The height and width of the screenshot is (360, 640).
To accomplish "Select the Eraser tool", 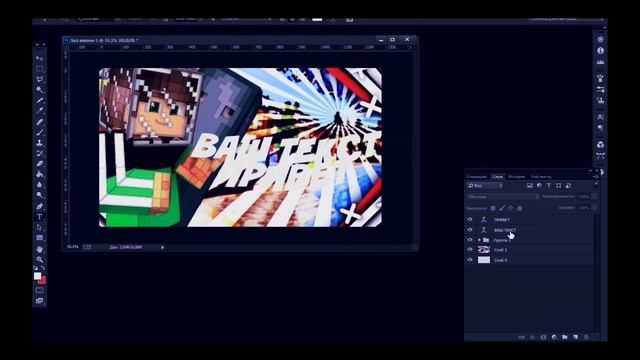I will [40, 164].
